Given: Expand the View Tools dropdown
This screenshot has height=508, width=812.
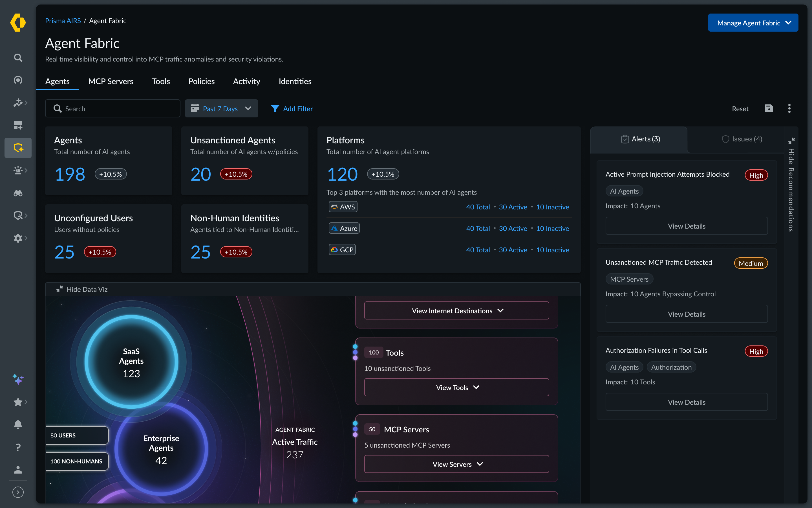Looking at the screenshot, I should (x=457, y=387).
